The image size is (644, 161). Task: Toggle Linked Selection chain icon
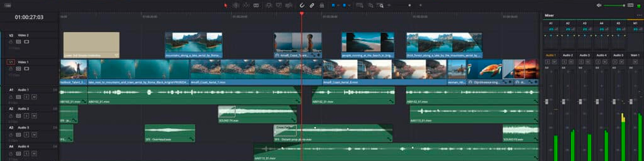pos(312,5)
